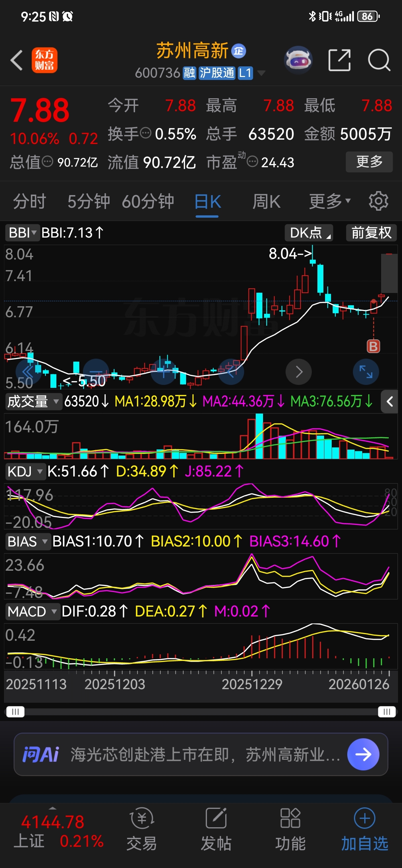Add stock to watchlist plus icon
Image resolution: width=402 pixels, height=868 pixels.
[365, 818]
